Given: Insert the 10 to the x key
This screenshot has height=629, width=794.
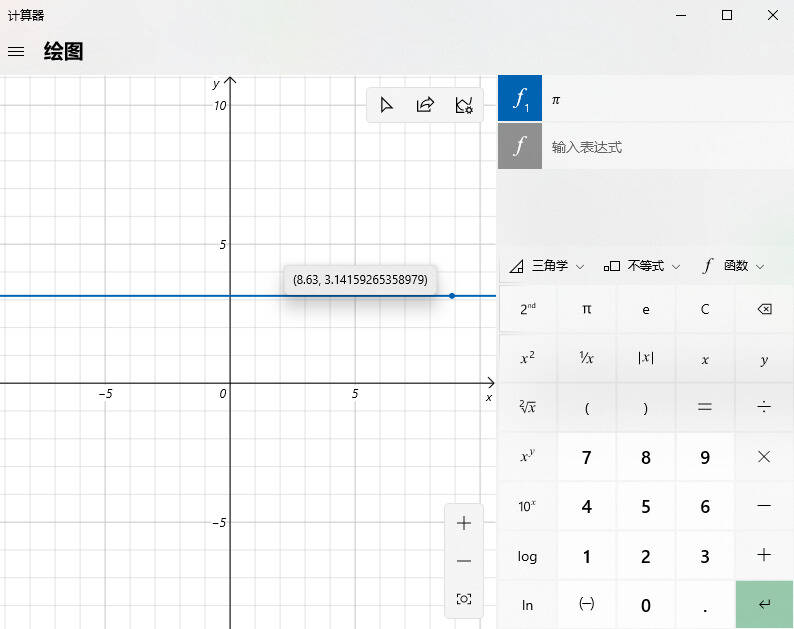Looking at the screenshot, I should pos(528,506).
